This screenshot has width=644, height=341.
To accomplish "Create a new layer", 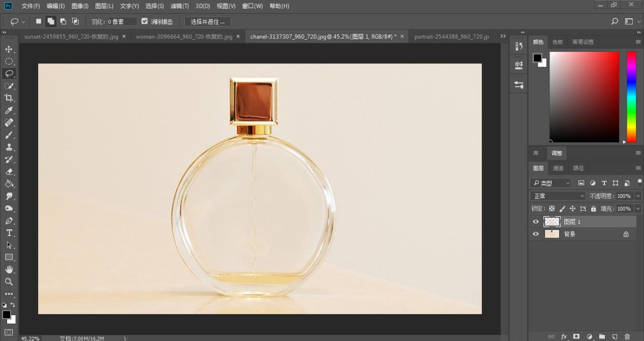I will click(615, 336).
